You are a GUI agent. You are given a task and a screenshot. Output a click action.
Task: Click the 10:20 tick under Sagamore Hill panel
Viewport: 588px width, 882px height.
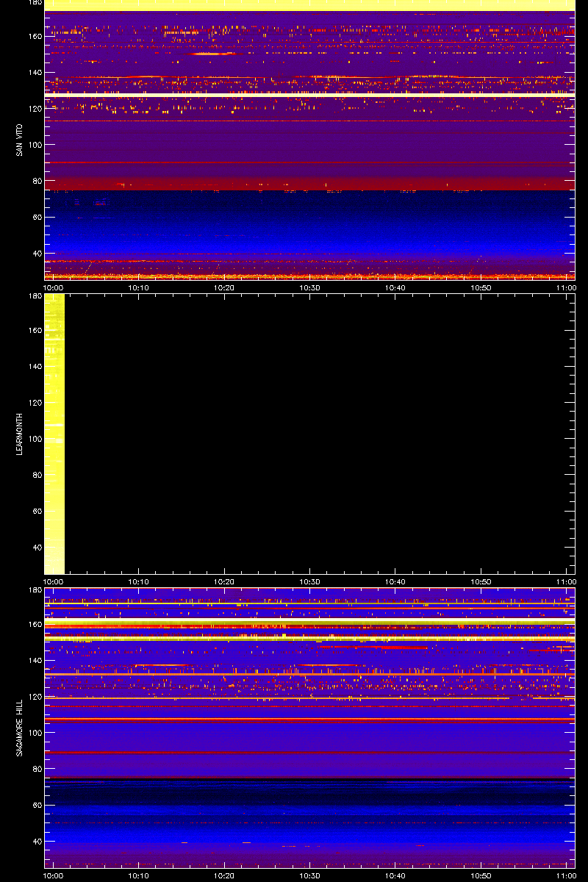[224, 875]
